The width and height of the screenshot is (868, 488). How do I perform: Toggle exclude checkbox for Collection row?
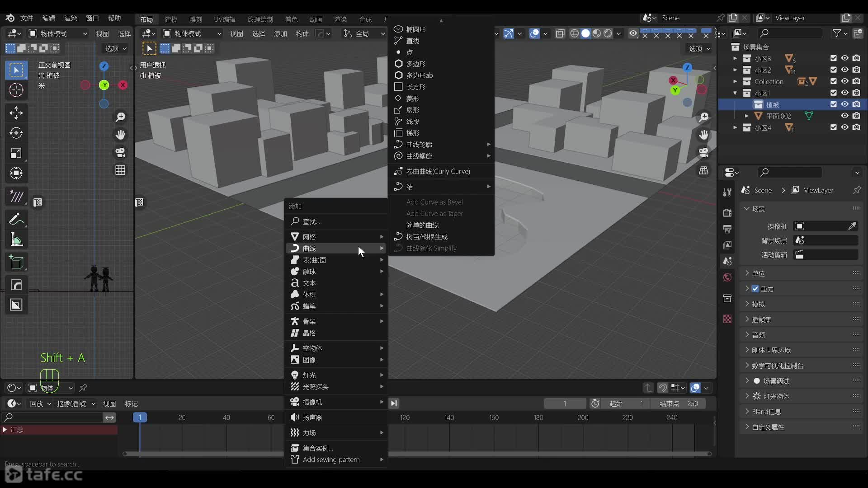(x=834, y=81)
